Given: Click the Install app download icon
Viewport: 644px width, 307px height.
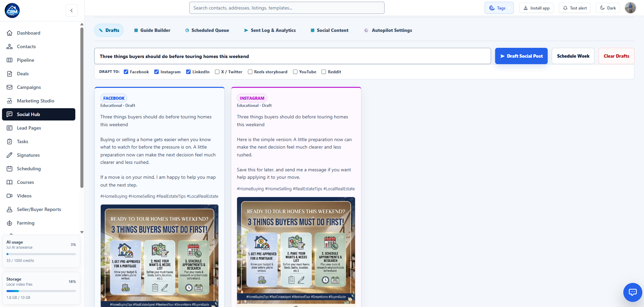Looking at the screenshot, I should coord(526,8).
